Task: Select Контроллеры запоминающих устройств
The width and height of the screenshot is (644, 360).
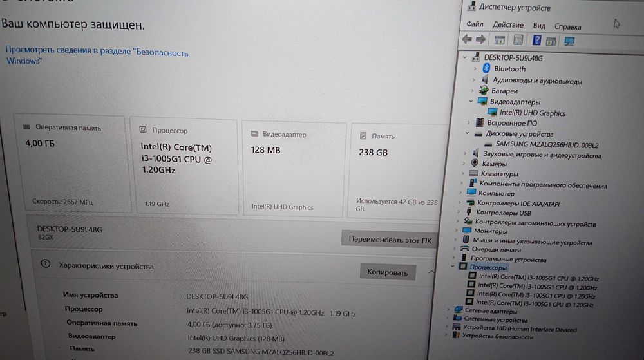Action: [535, 223]
